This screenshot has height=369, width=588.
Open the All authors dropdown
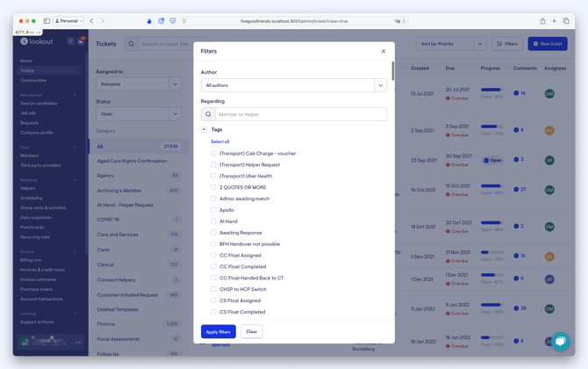click(x=293, y=85)
